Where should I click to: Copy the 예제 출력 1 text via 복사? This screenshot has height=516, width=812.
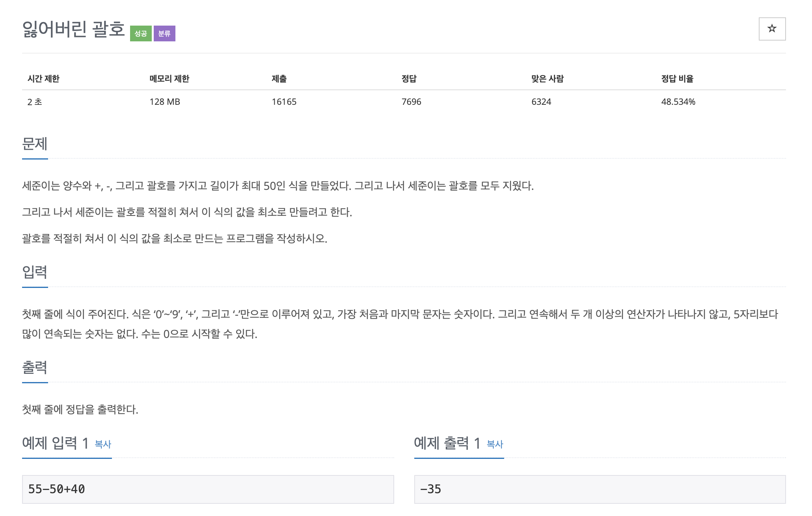pyautogui.click(x=495, y=444)
